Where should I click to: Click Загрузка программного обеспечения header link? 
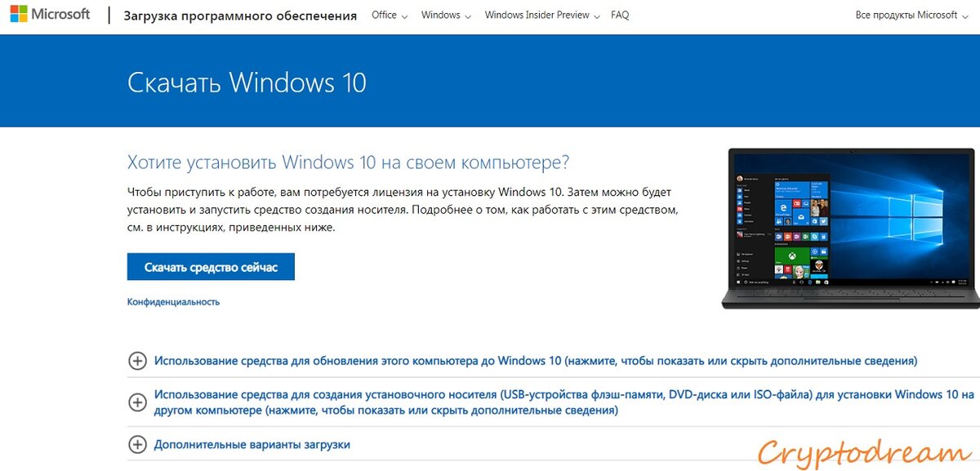tap(240, 16)
